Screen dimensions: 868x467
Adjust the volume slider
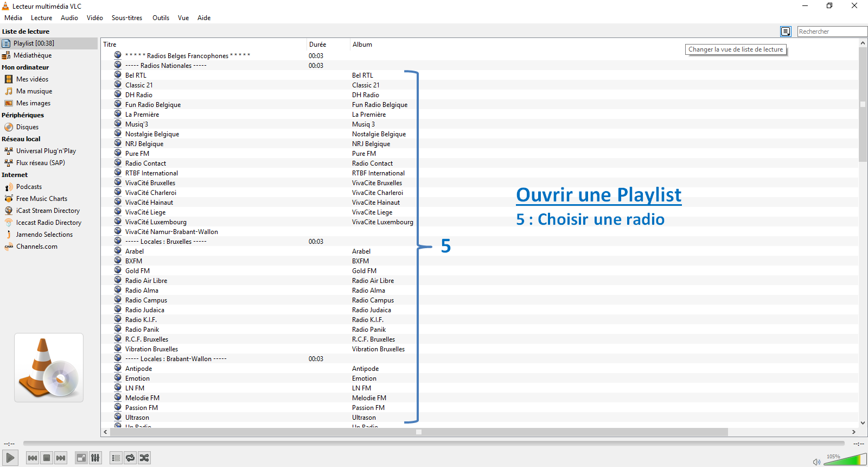click(845, 460)
